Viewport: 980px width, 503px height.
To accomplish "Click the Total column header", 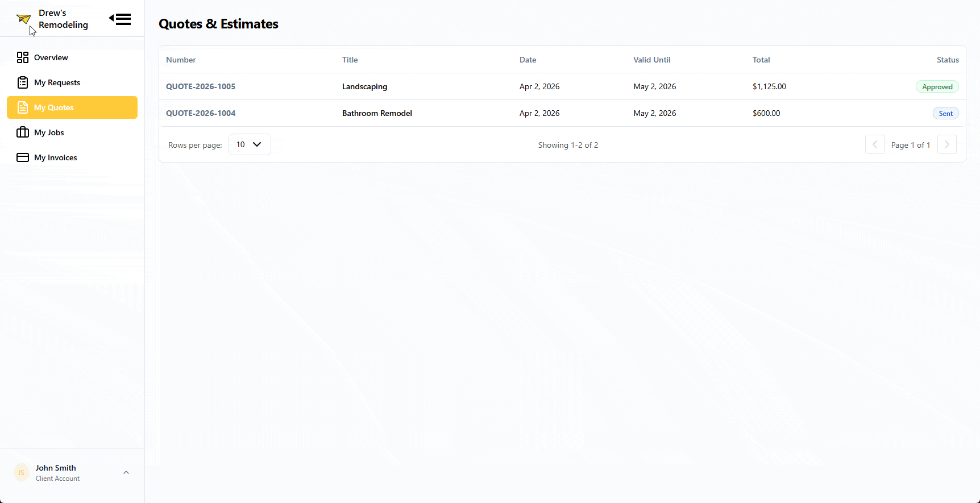I will tap(761, 60).
